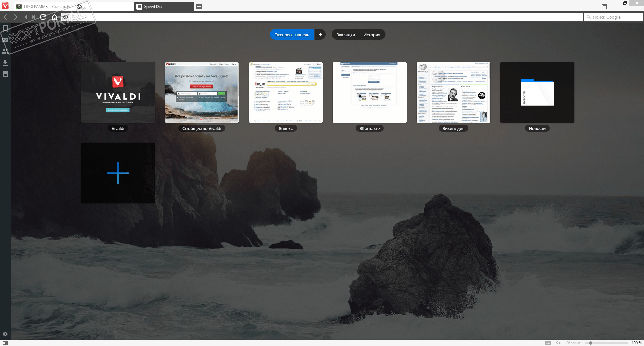Open the closed tabs trash can
The height and width of the screenshot is (346, 644).
click(x=605, y=7)
